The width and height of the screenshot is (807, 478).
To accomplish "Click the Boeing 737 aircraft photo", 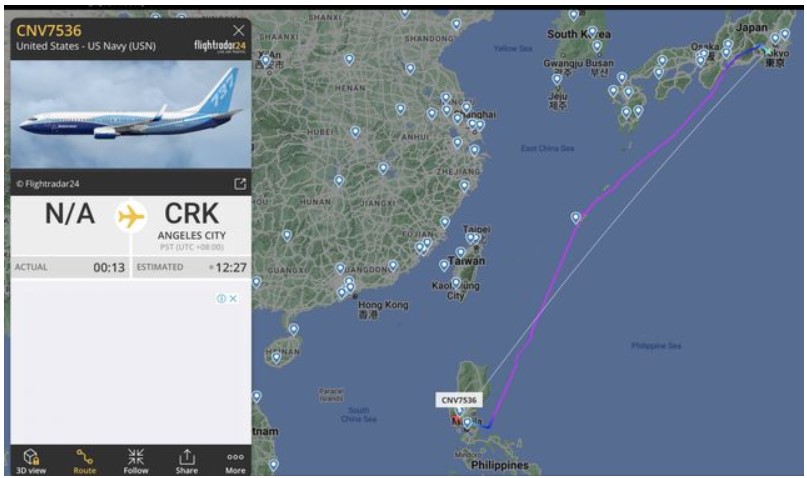I will click(x=131, y=114).
